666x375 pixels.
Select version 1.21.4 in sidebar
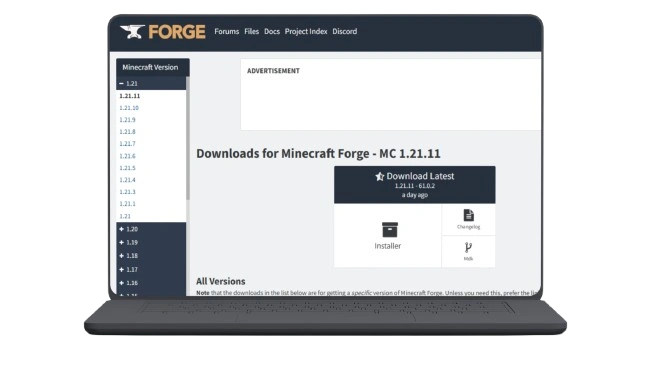coord(127,180)
